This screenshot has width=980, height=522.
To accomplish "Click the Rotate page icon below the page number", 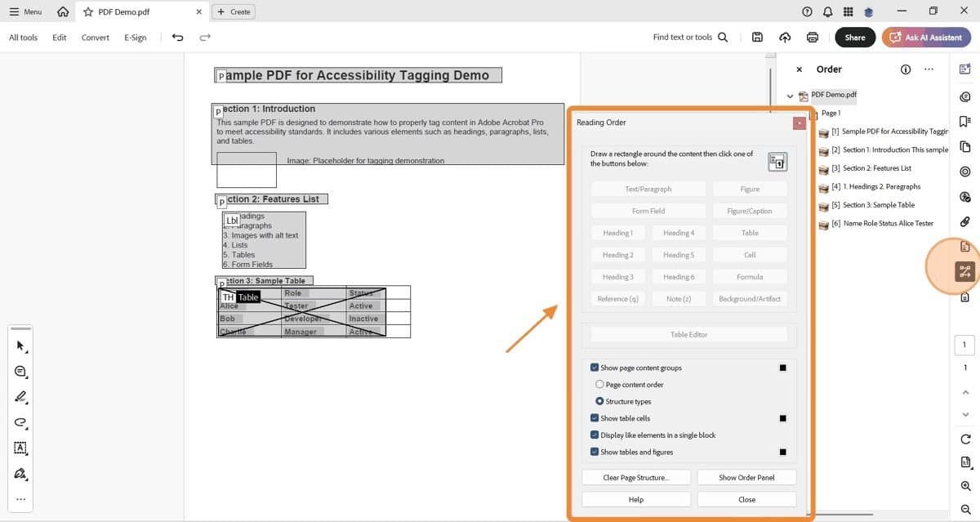I will tap(964, 439).
